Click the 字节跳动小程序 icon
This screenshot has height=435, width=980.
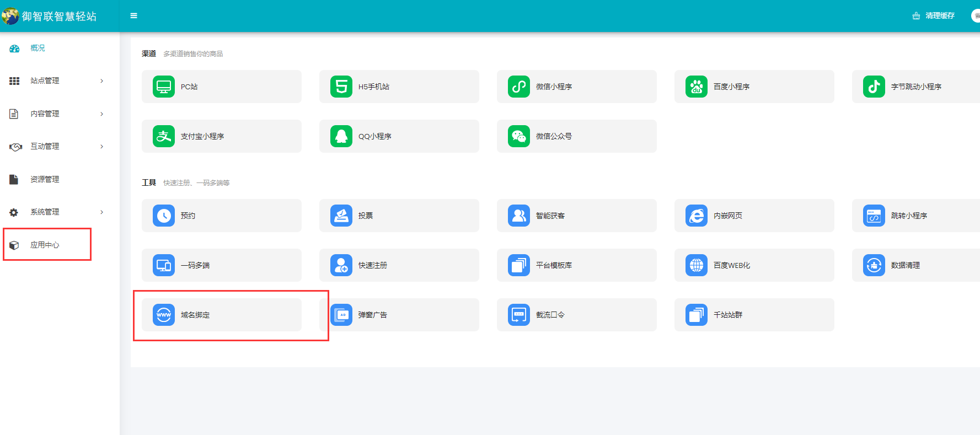point(874,87)
